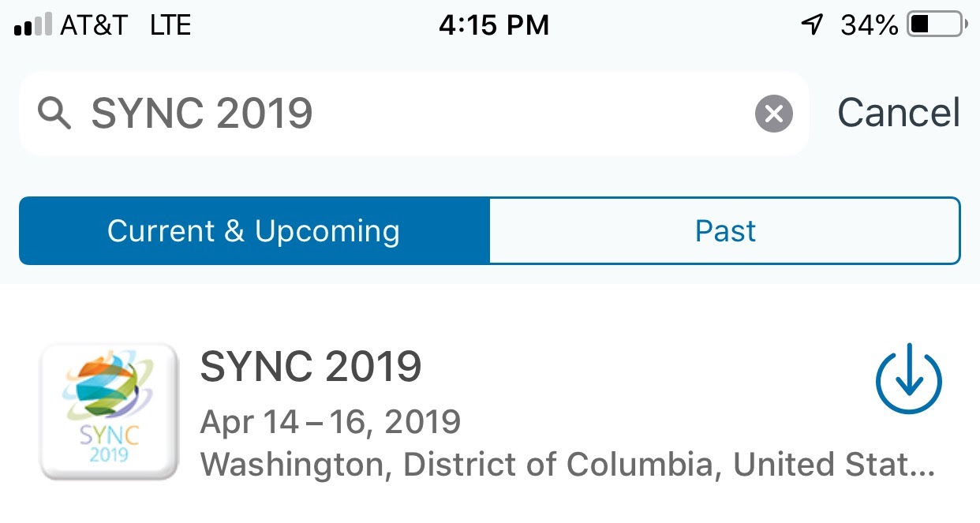Open the SYNC 2019 event title
The width and height of the screenshot is (980, 523).
pyautogui.click(x=311, y=367)
